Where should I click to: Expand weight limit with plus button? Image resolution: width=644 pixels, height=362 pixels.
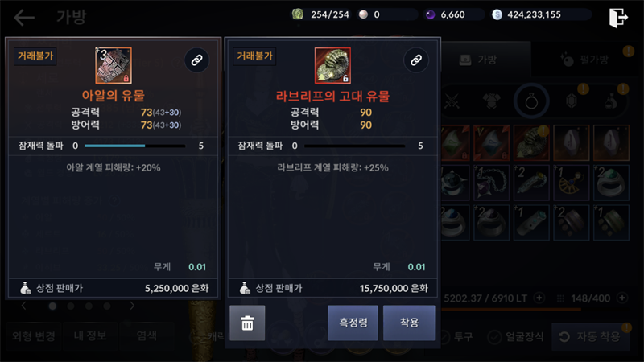point(539,298)
